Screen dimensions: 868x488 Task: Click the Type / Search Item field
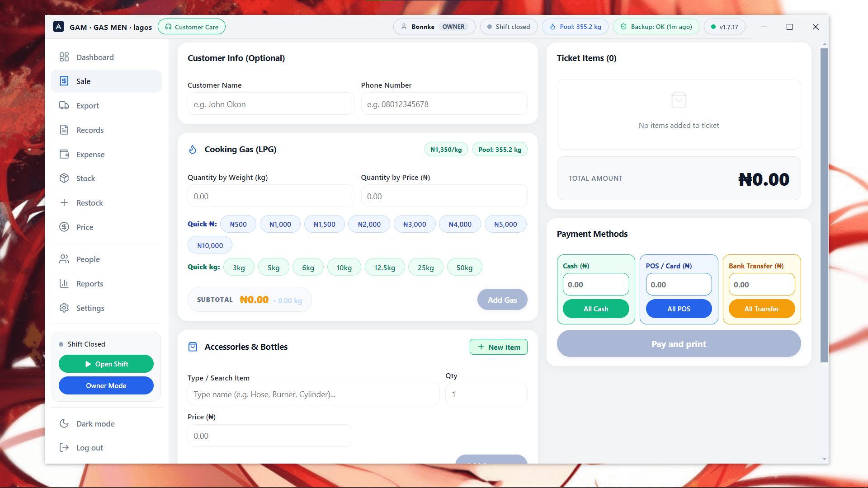313,394
